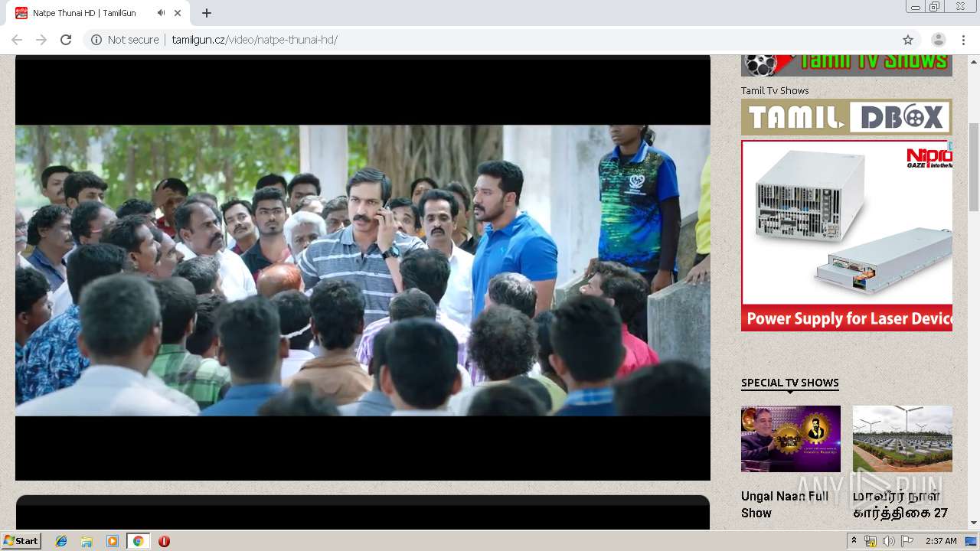Click the page vertical scrollbar thumb
Image resolution: width=980 pixels, height=551 pixels.
click(x=974, y=167)
